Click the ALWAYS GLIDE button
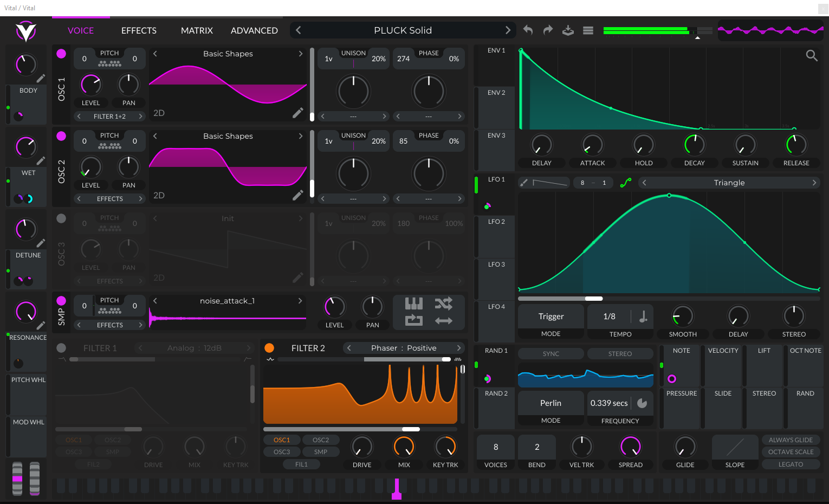829x504 pixels. coord(791,440)
